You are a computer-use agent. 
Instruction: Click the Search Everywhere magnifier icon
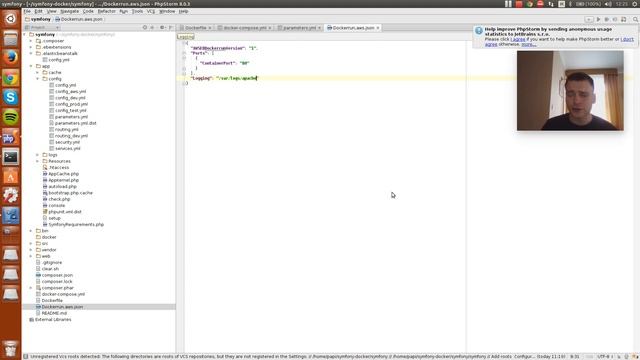[x=636, y=19]
